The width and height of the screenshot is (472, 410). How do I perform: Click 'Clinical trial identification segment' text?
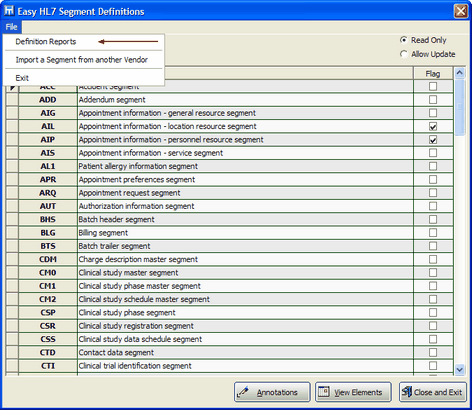tap(135, 366)
